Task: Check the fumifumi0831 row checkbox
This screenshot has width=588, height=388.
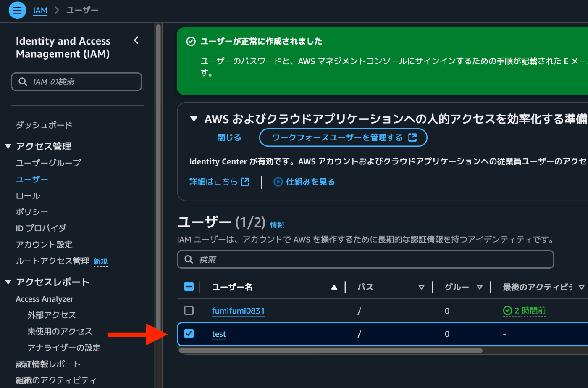Action: (189, 311)
